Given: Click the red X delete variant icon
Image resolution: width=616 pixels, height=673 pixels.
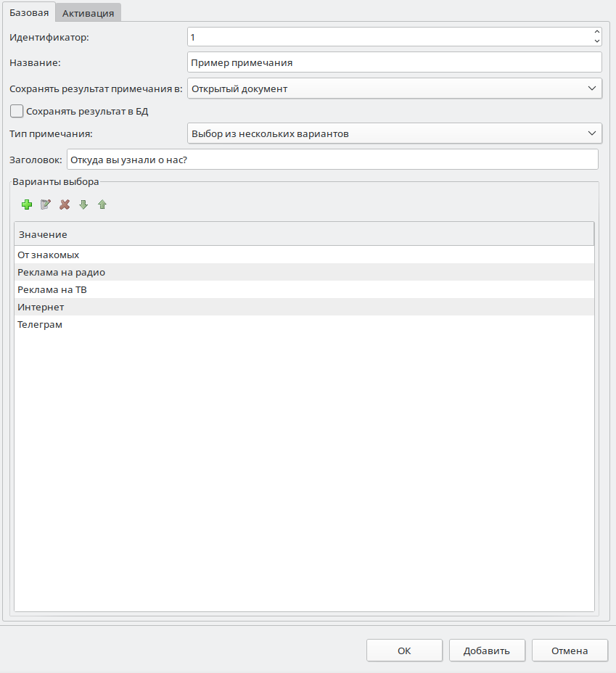Looking at the screenshot, I should tap(65, 205).
